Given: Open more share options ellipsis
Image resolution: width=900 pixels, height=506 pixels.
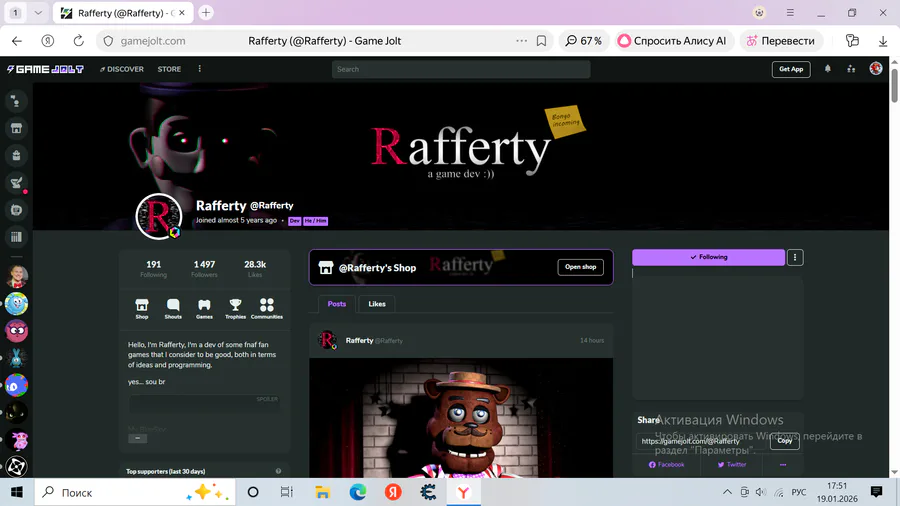Looking at the screenshot, I should (783, 465).
